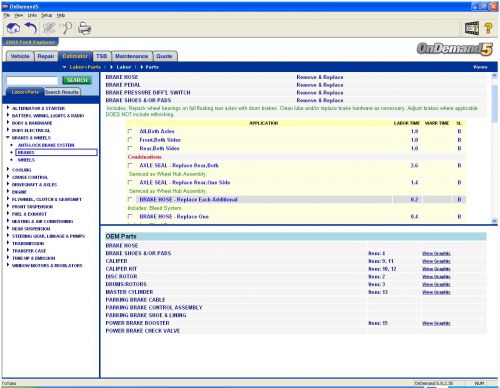The width and height of the screenshot is (500, 388).
Task: Print using the printer icon
Action: pyautogui.click(x=84, y=28)
